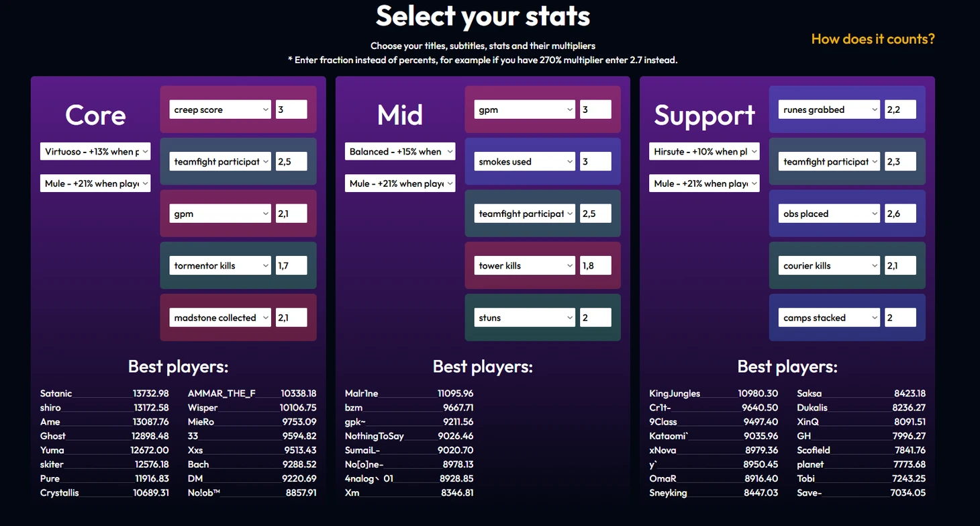
Task: Click the creep score multiplier field
Action: 291,109
